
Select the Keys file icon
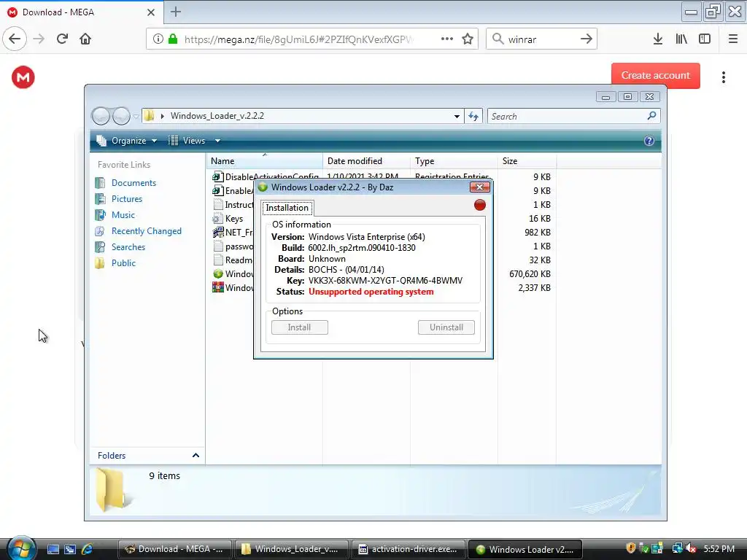tap(217, 219)
